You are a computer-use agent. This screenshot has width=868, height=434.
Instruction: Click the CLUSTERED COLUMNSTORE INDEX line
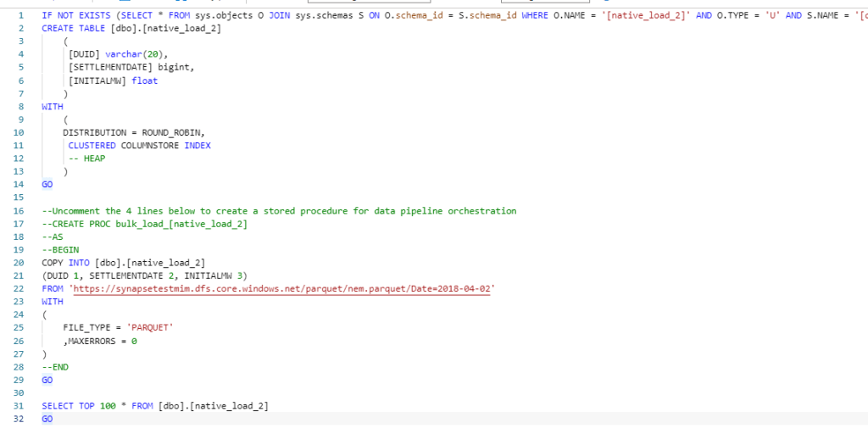pos(139,146)
